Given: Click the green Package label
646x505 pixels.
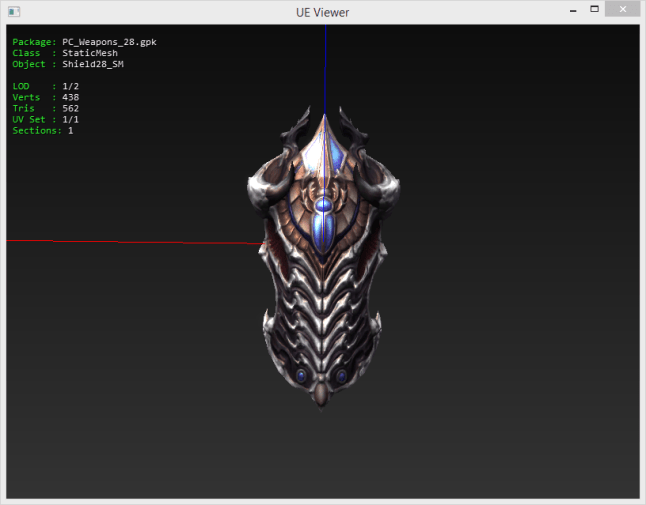Looking at the screenshot, I should tap(34, 42).
